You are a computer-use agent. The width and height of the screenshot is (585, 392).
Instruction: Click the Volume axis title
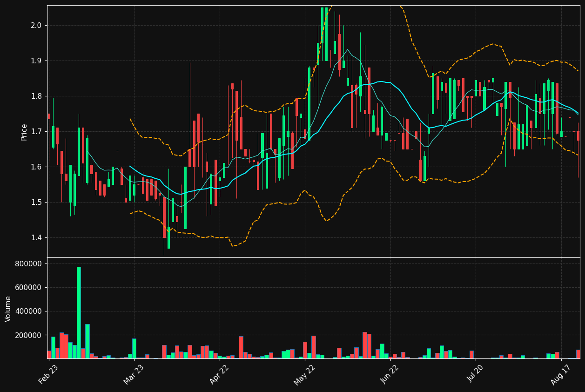(8, 309)
